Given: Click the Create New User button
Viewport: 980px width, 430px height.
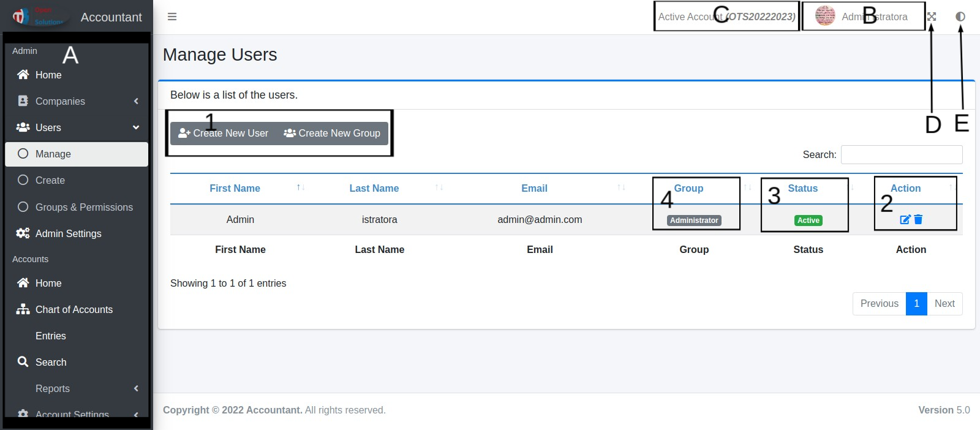Looking at the screenshot, I should 224,134.
